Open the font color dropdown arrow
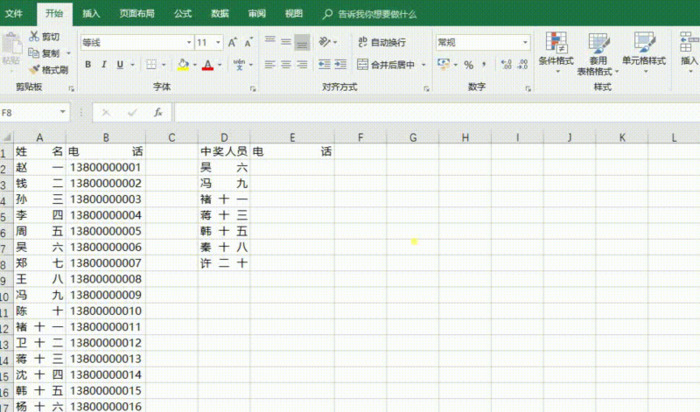Image resolution: width=700 pixels, height=412 pixels. point(220,65)
